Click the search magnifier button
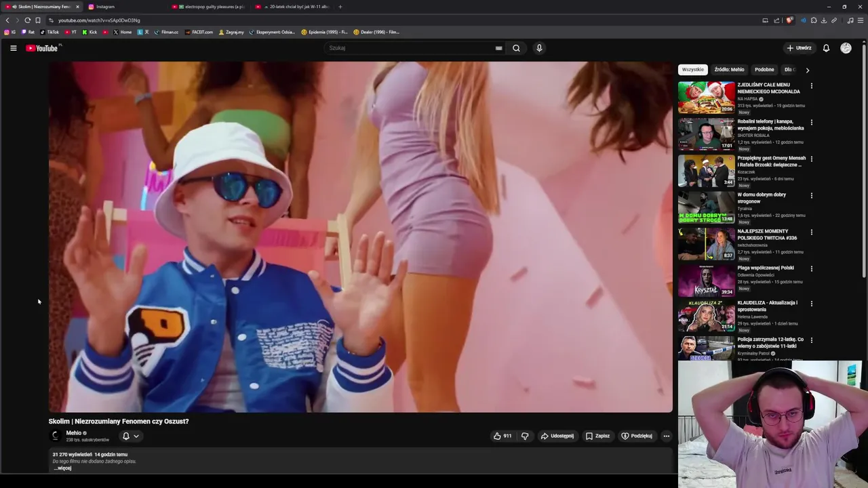The image size is (868, 488). (516, 48)
